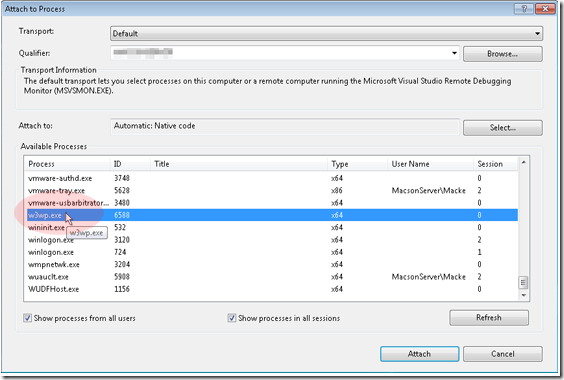564x380 pixels.
Task: Click the Help question mark button in title bar
Action: [x=524, y=9]
